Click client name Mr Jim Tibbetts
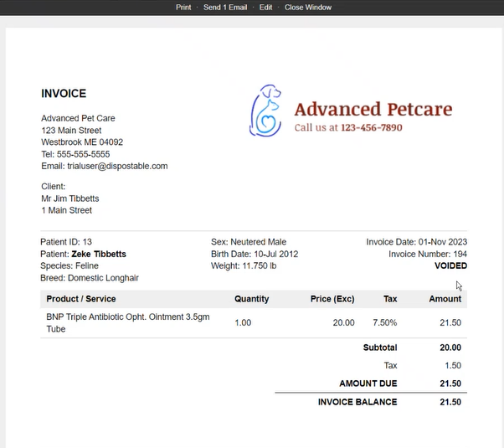This screenshot has height=448, width=504. pos(70,198)
